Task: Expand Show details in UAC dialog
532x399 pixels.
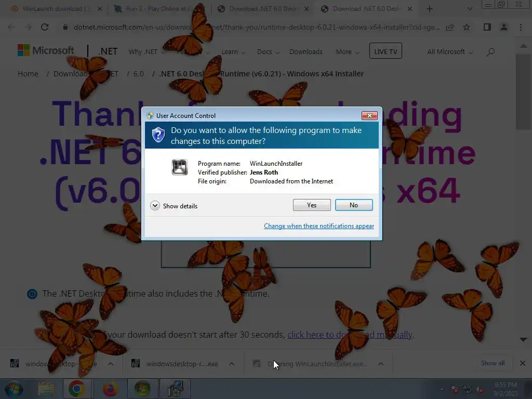Action: [x=174, y=206]
